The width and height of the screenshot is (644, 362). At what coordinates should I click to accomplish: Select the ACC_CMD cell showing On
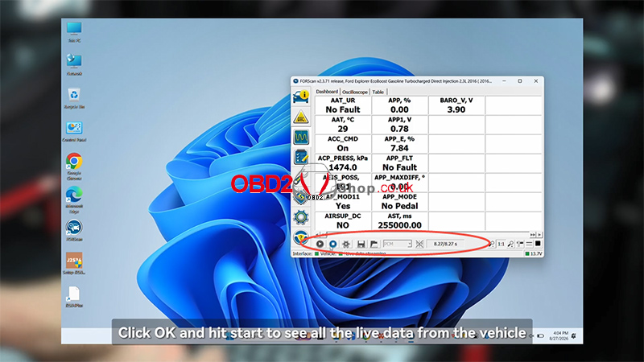[343, 144]
